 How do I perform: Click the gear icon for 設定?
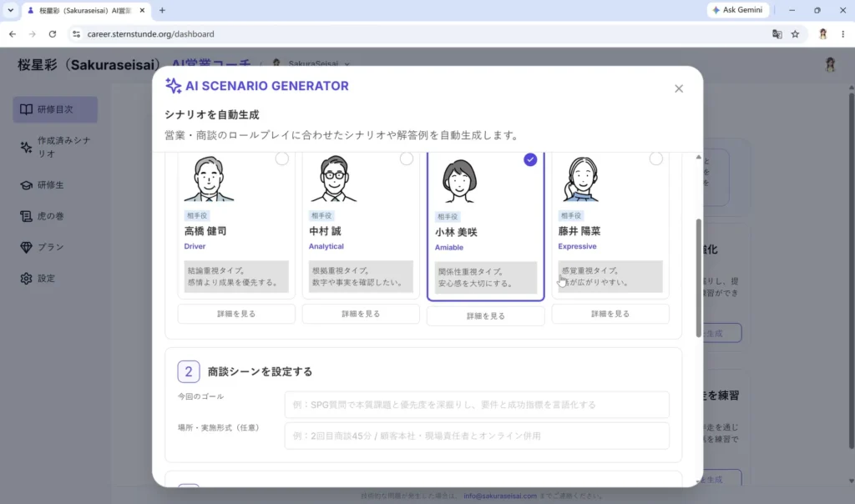26,279
